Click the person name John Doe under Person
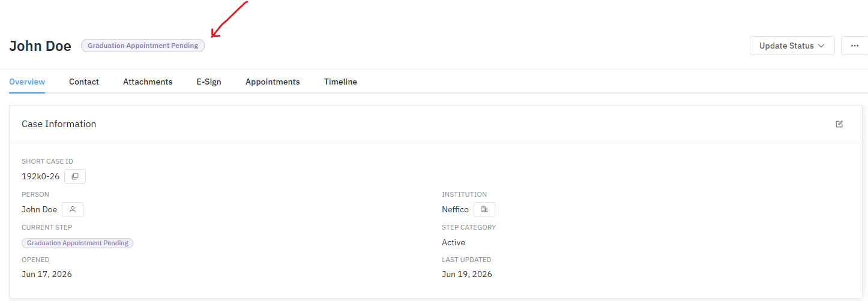868x301 pixels. tap(40, 209)
